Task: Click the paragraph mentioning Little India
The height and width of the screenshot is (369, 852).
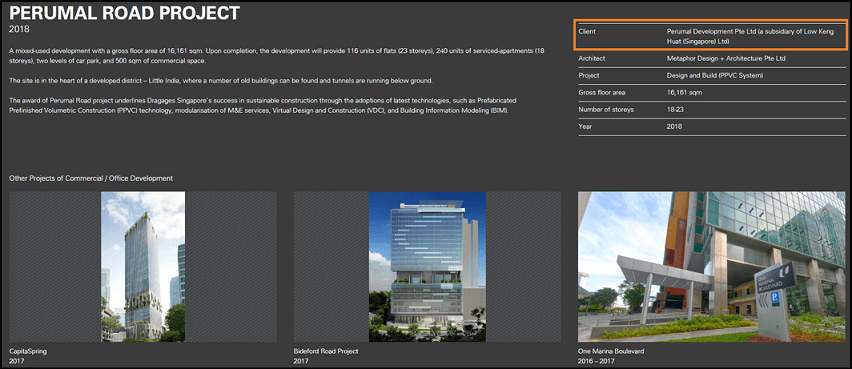Action: pyautogui.click(x=221, y=81)
